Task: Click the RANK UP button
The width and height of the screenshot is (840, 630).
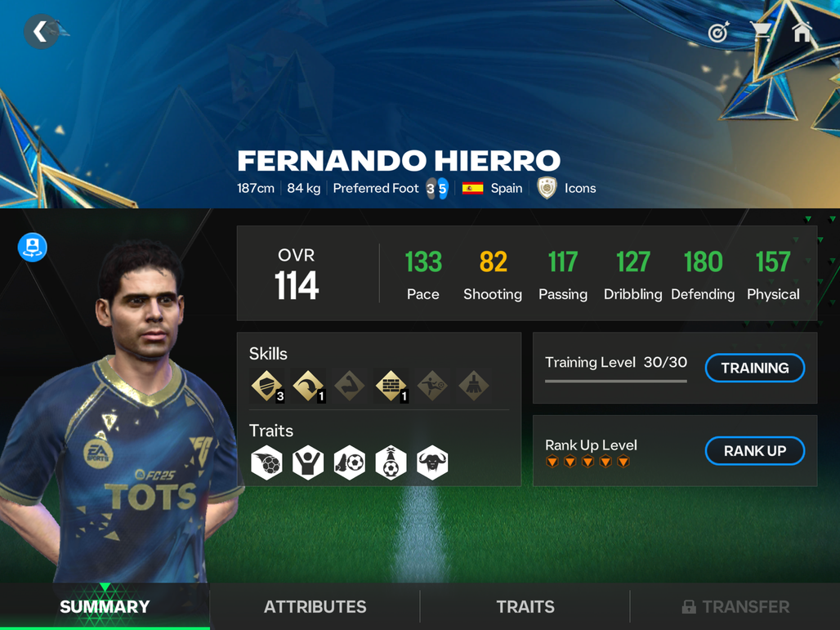Action: 755,451
